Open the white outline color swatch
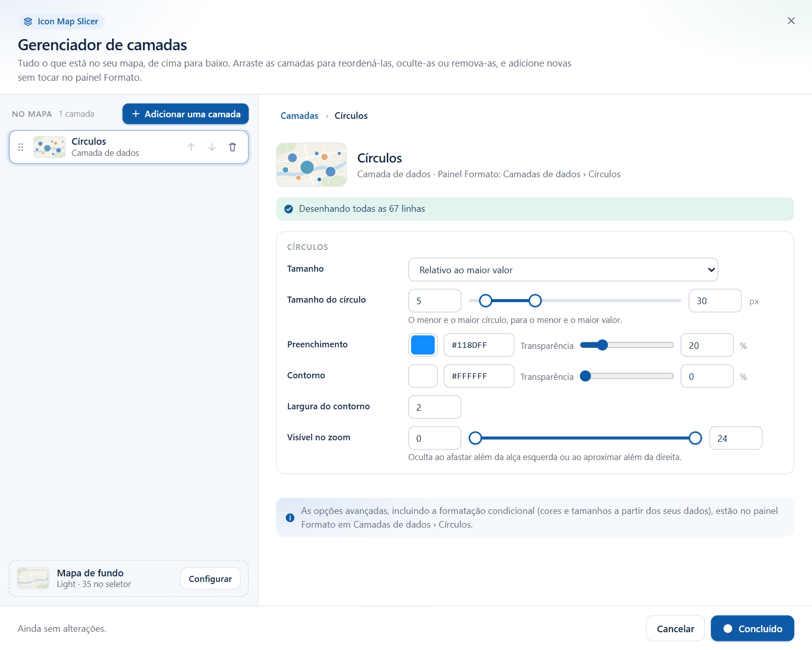The image size is (812, 650). click(423, 376)
